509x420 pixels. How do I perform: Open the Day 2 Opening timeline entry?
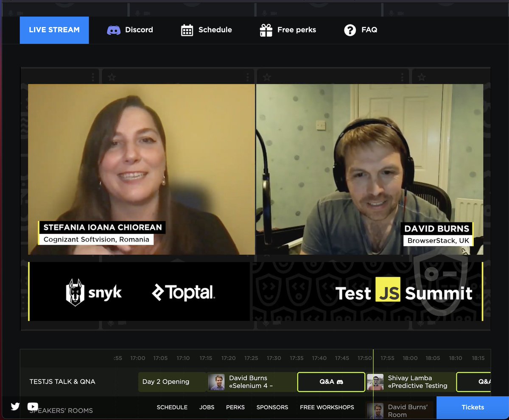tap(172, 382)
